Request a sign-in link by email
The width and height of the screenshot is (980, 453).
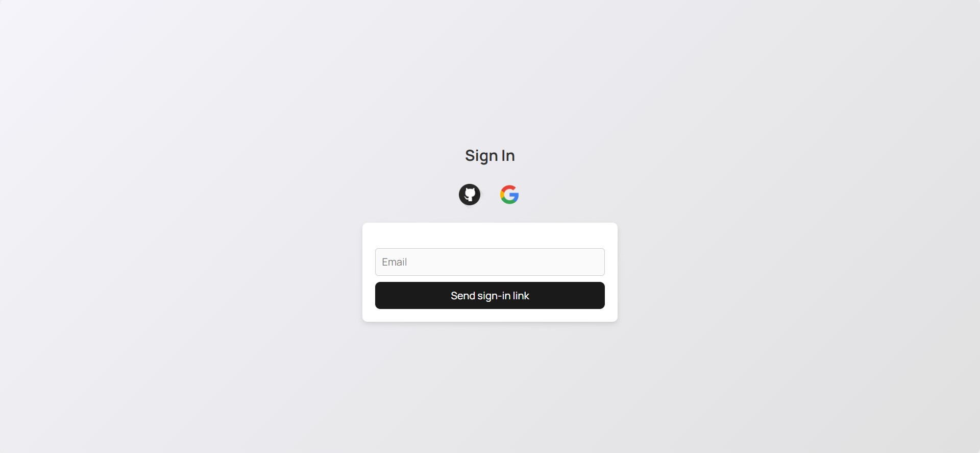tap(490, 295)
